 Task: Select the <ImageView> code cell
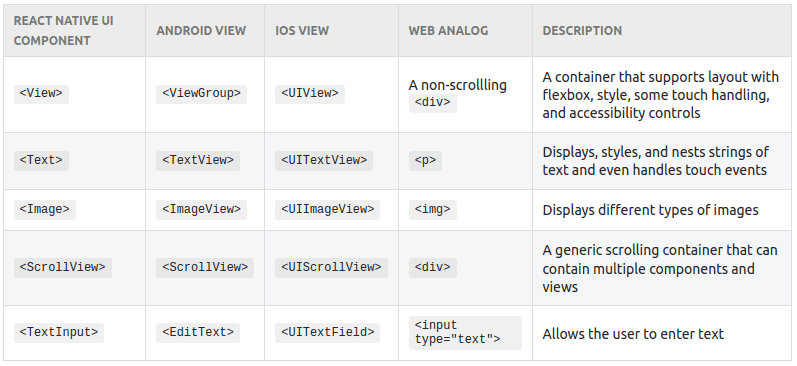[201, 210]
